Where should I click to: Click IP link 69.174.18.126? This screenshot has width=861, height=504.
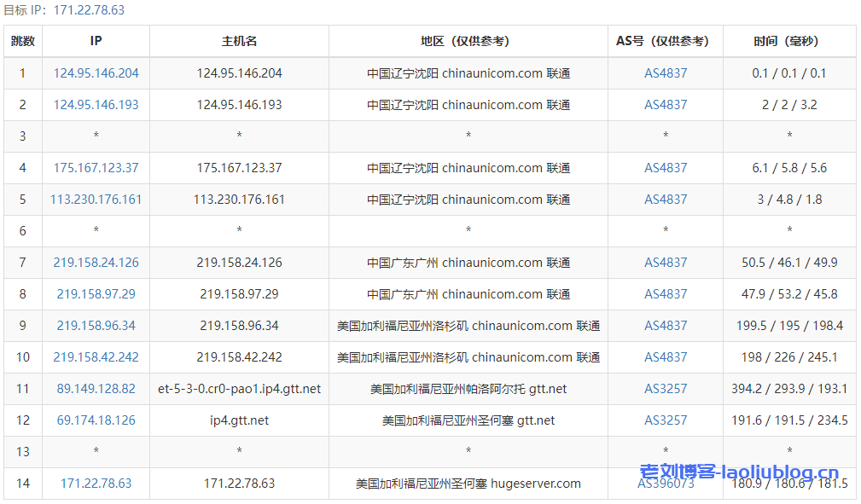pos(96,420)
